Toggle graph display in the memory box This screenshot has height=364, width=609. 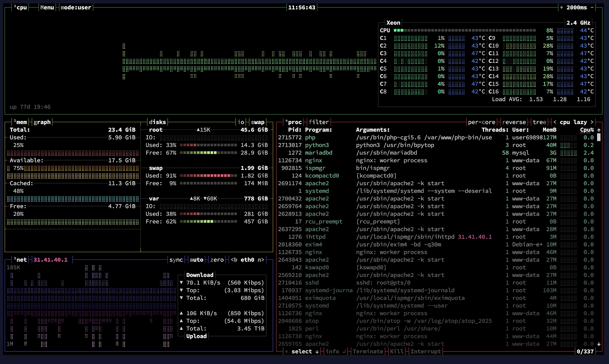pyautogui.click(x=42, y=122)
